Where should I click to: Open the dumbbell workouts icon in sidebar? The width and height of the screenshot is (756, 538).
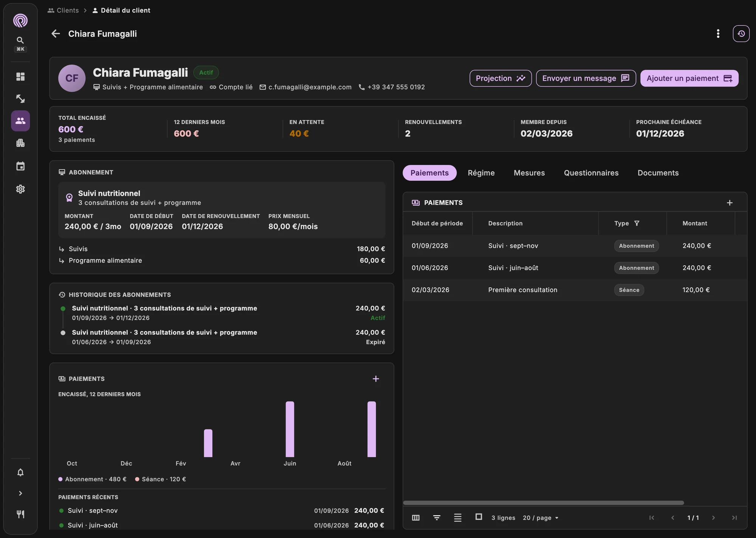(20, 99)
